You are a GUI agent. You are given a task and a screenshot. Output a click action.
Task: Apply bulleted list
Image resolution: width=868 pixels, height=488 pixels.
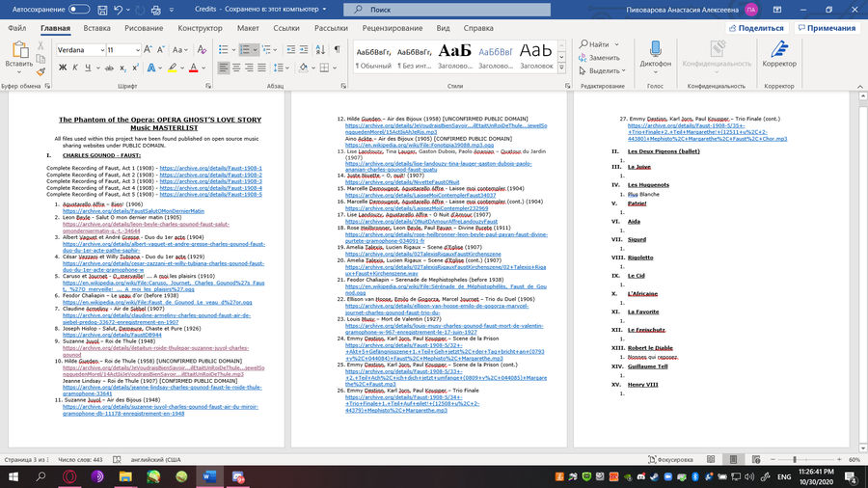223,50
